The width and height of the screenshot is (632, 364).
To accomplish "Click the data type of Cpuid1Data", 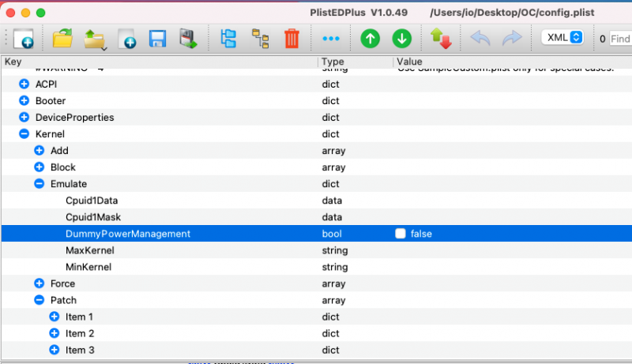I will tap(332, 200).
